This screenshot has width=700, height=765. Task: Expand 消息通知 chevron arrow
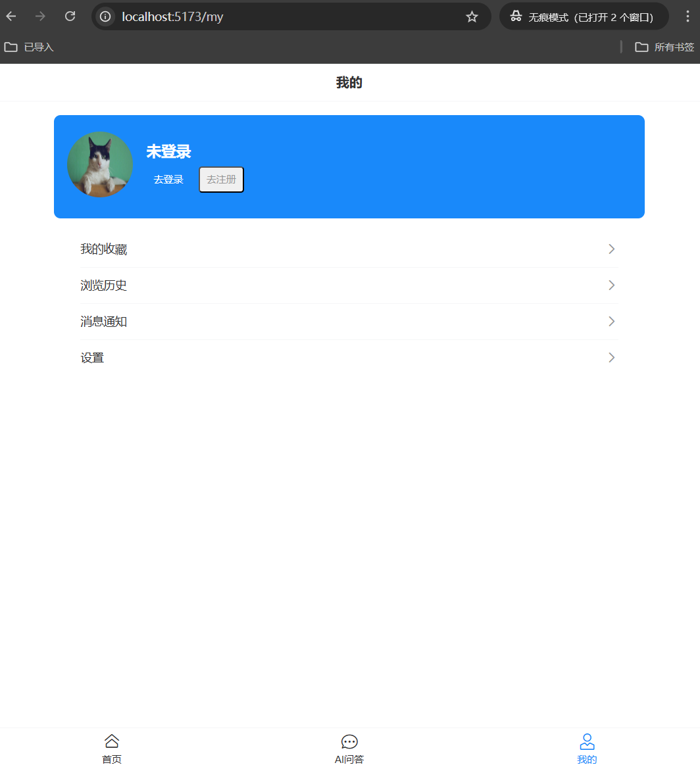coord(611,322)
